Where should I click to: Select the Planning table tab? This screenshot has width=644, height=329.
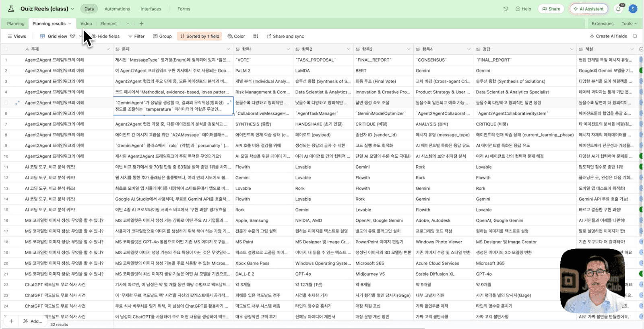point(16,23)
